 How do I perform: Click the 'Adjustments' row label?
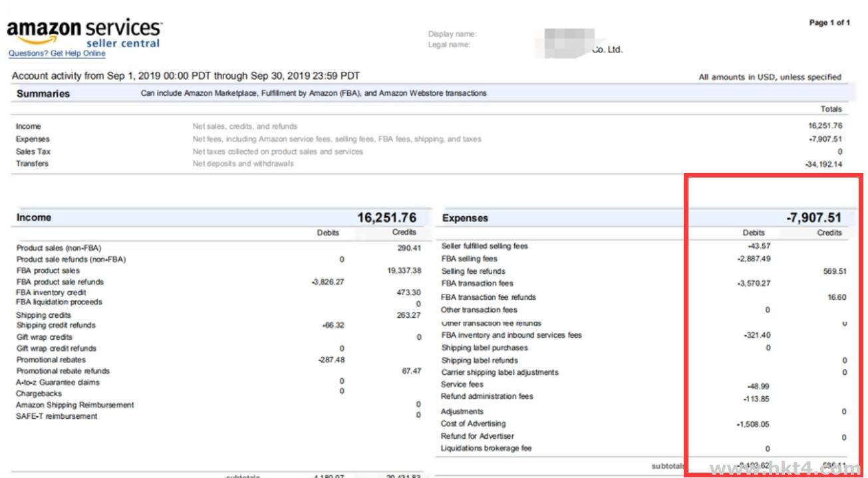[462, 412]
